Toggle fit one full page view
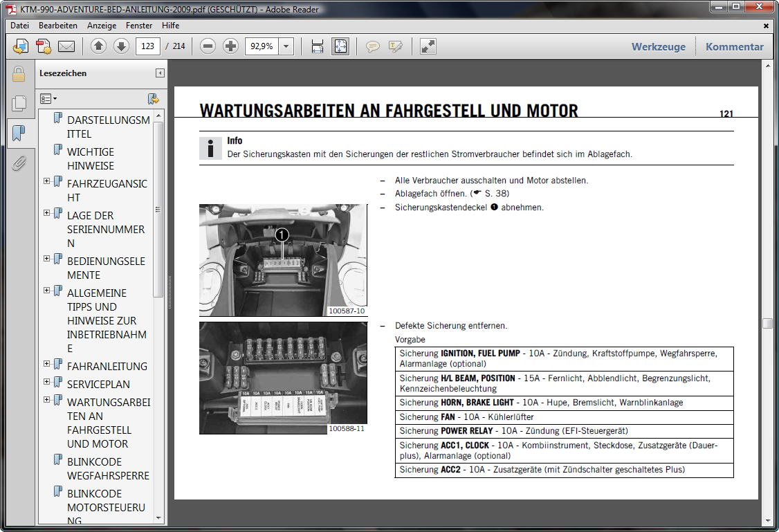Viewport: 779px width, 532px height. pos(340,46)
